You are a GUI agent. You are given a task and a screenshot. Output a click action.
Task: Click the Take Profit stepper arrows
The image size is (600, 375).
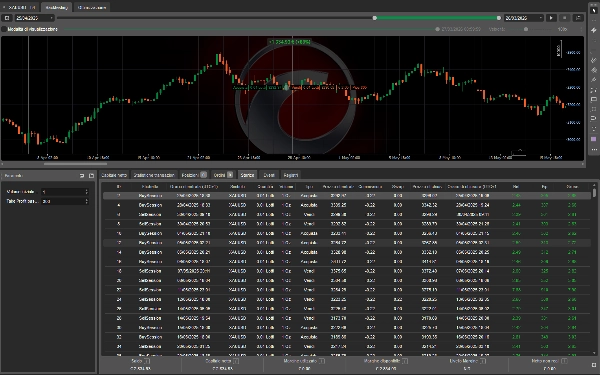pos(86,201)
